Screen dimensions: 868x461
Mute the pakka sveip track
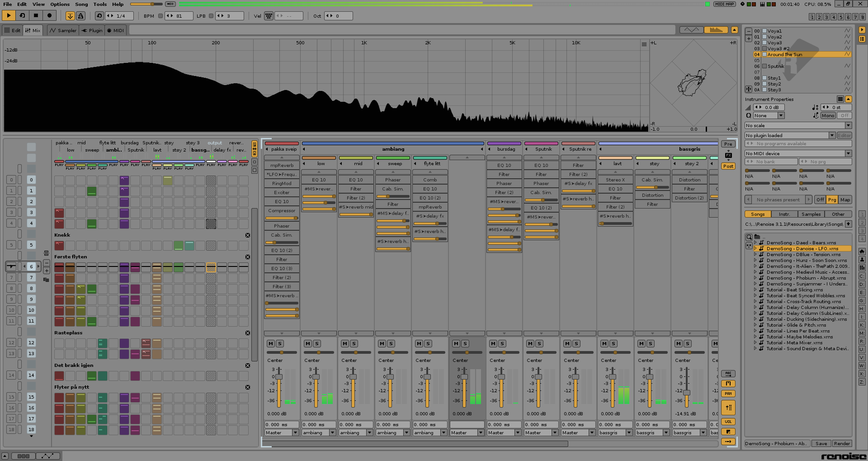pos(271,344)
